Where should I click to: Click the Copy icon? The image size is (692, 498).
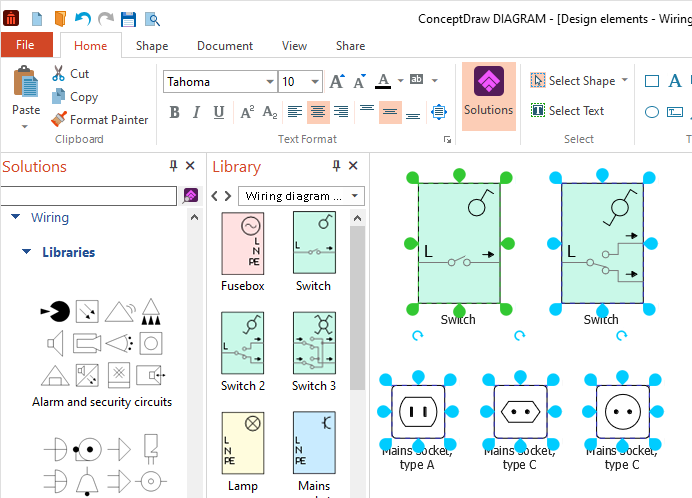coord(58,97)
